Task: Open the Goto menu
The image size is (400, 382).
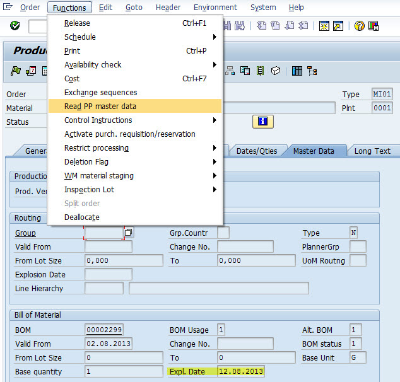Action: [134, 7]
